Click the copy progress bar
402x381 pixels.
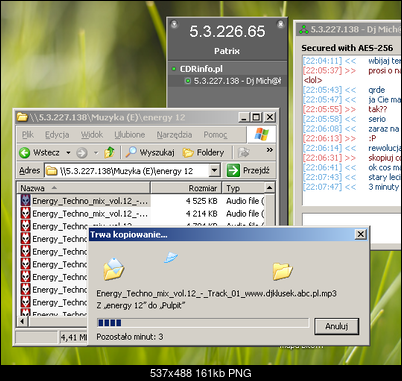point(203,323)
